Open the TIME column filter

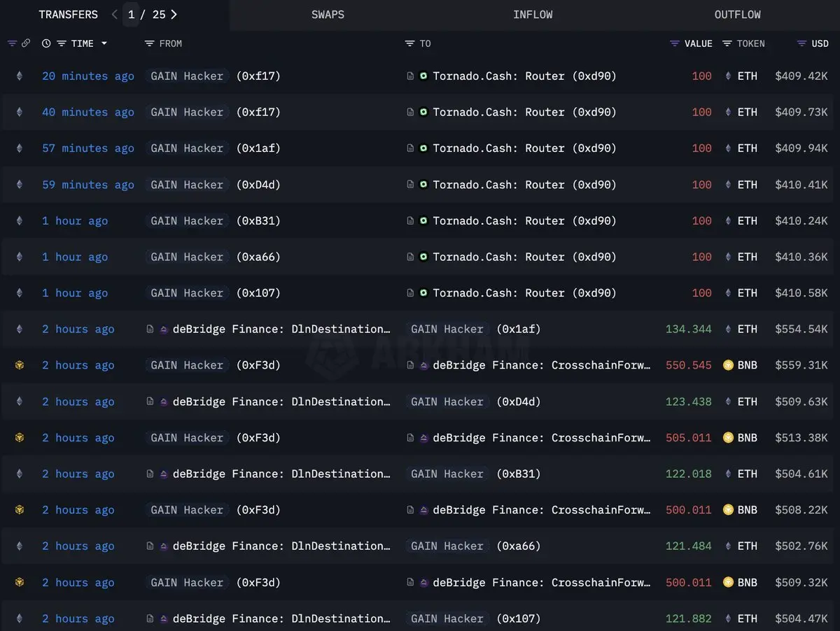[x=62, y=43]
